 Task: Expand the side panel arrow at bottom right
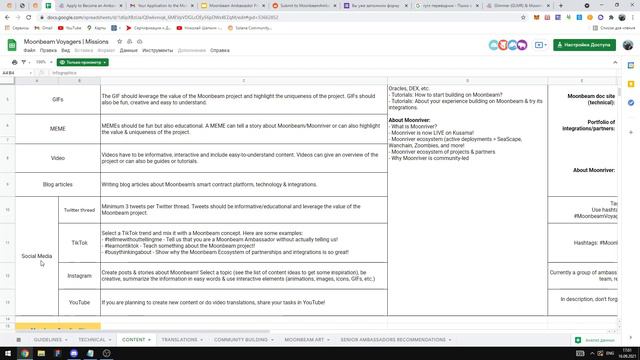(631, 338)
